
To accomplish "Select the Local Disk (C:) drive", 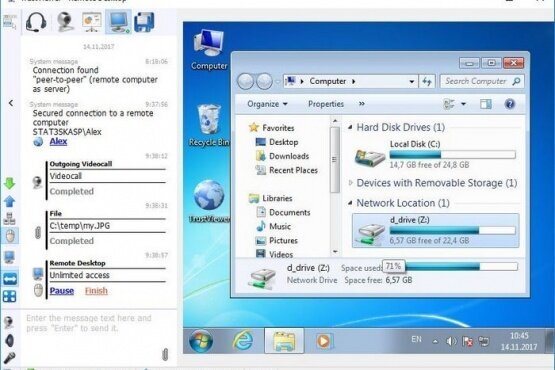I will click(x=435, y=154).
